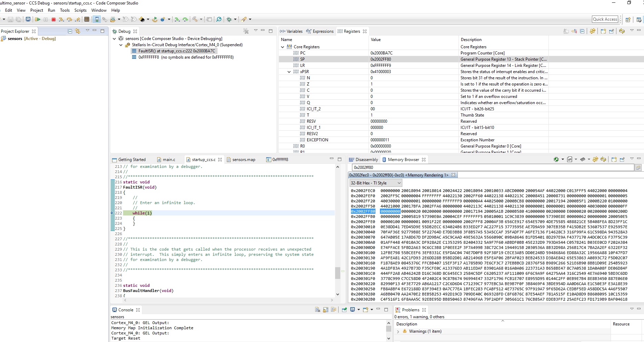Click Collapse All icon in Project Explorer
The width and height of the screenshot is (644, 342).
pos(70,31)
